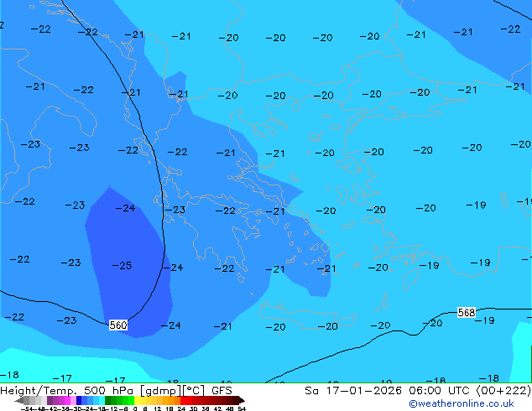This screenshot has width=532, height=411.
Task: Click the '54' label under the color scale
Action: coord(242,408)
